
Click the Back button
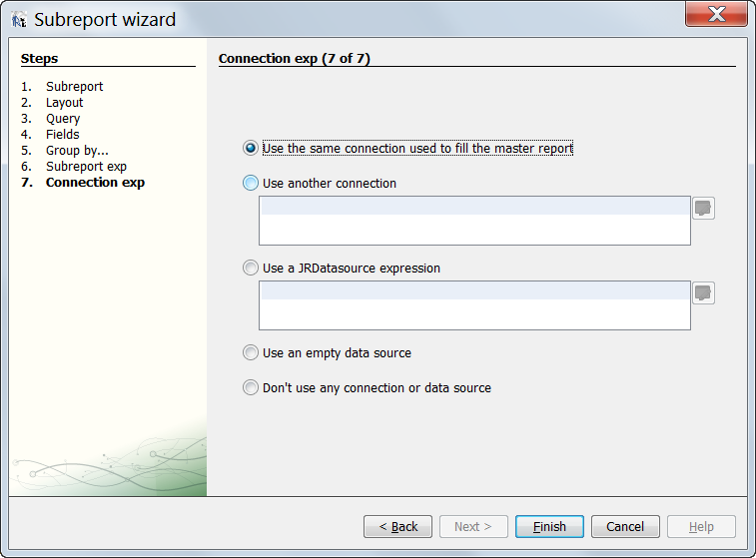(397, 526)
